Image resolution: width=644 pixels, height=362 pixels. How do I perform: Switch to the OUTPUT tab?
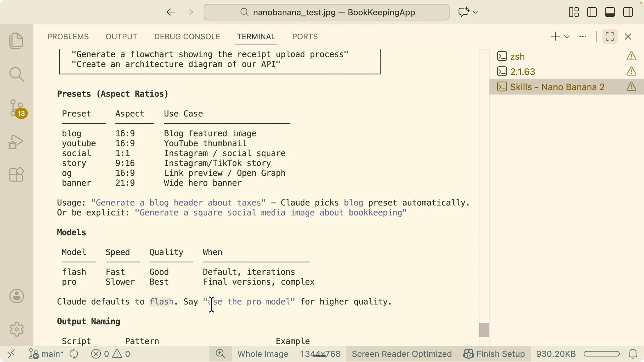[x=121, y=37]
